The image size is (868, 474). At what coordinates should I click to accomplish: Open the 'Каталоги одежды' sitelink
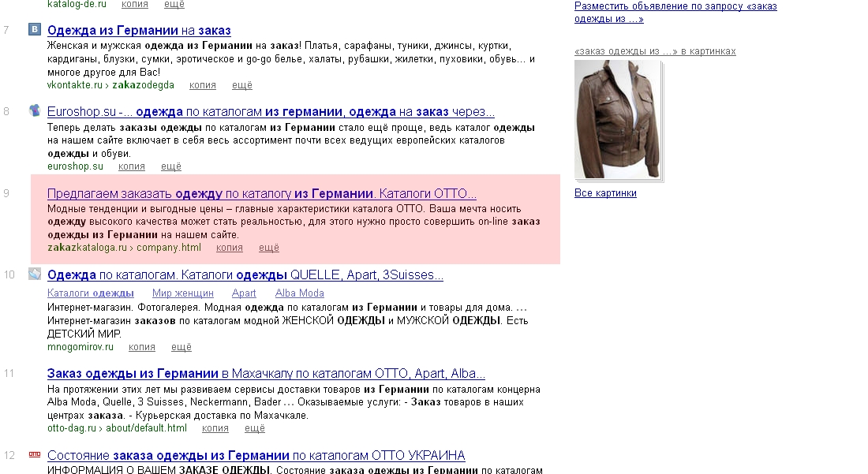point(91,293)
